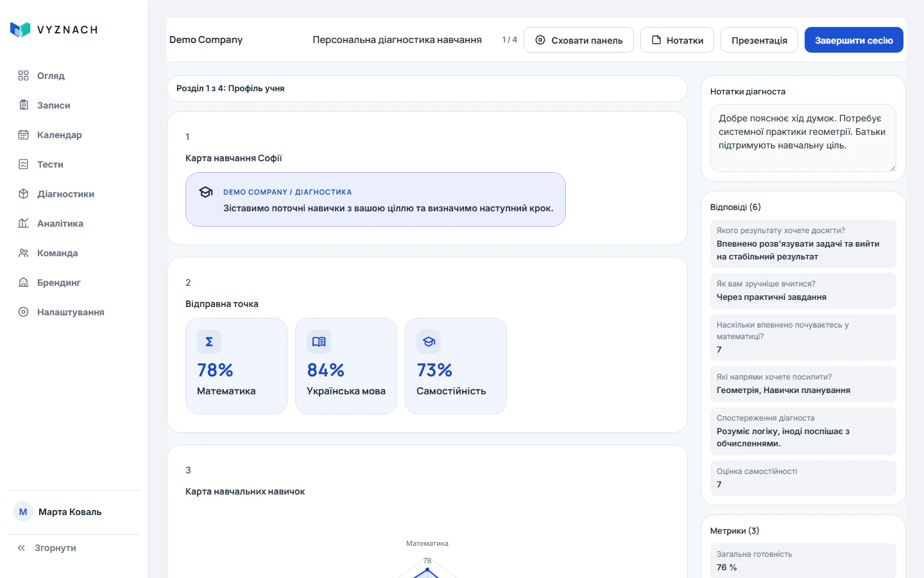Click the math confidence answer row
924x578 pixels.
click(x=803, y=337)
